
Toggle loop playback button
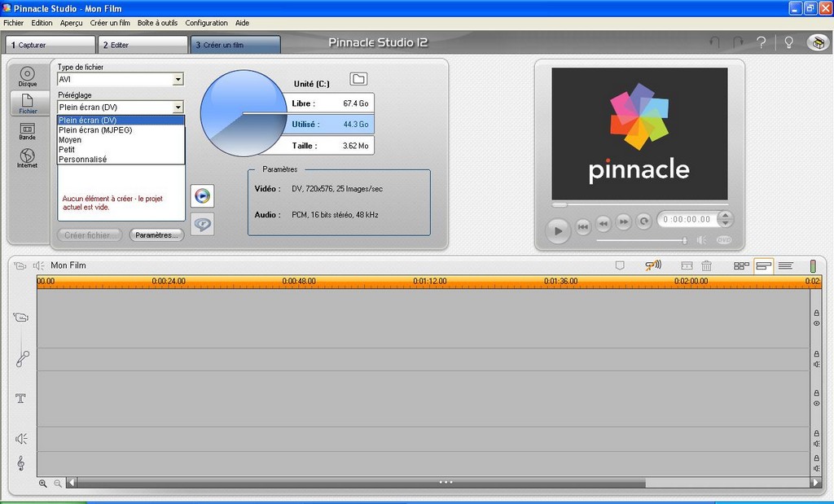[x=643, y=221]
